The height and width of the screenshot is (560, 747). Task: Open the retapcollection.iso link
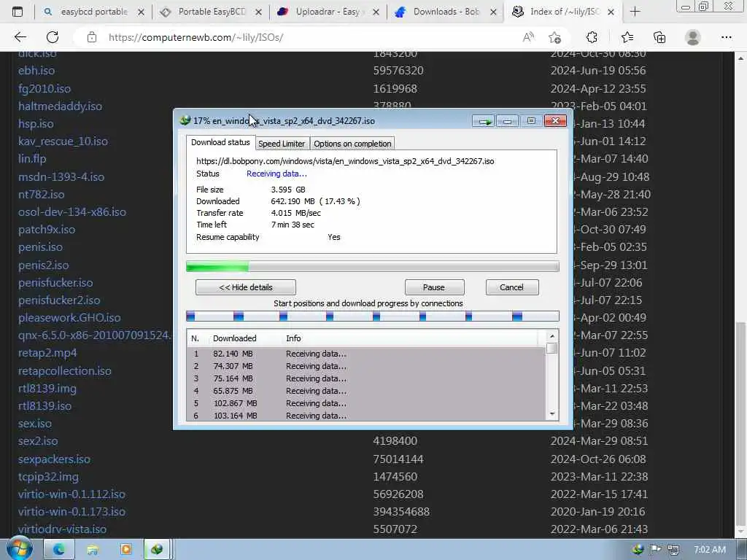[65, 371]
